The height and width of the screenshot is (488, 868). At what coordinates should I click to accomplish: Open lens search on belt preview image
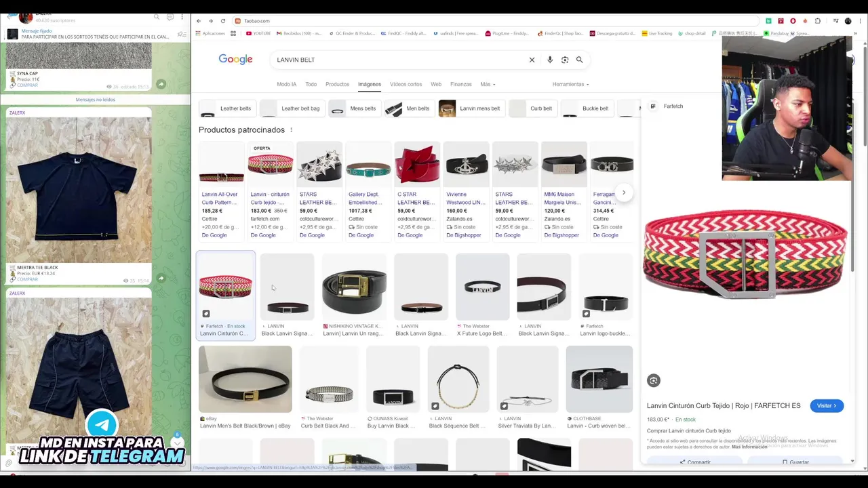click(x=653, y=381)
